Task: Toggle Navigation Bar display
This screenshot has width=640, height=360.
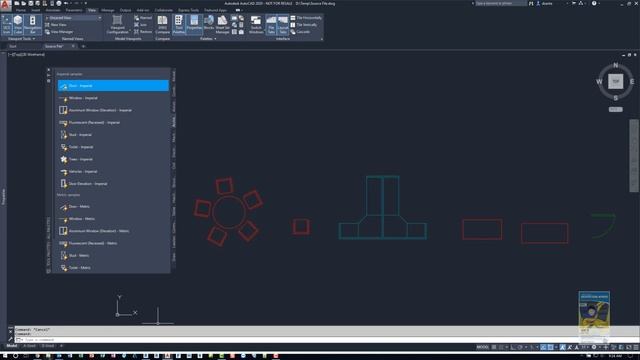Action: [33, 25]
